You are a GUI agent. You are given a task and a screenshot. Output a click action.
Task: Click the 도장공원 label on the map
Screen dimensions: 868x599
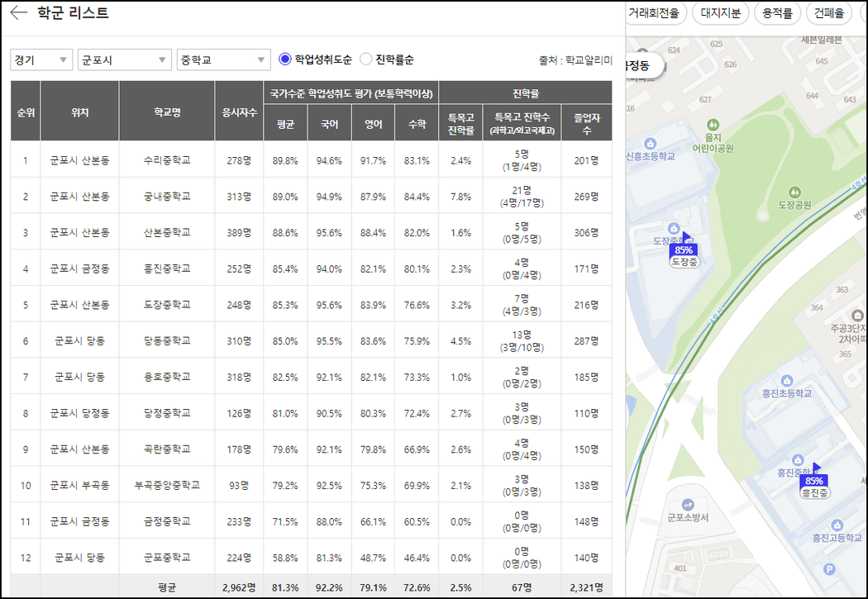coord(794,205)
